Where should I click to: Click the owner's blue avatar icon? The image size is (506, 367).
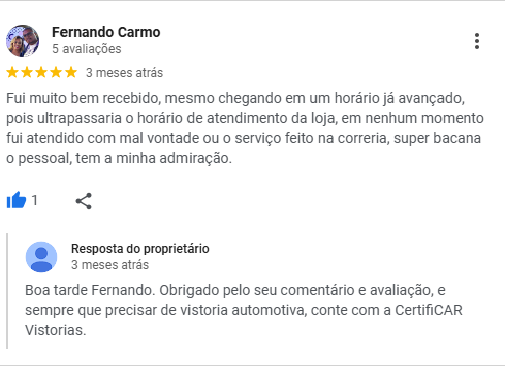pyautogui.click(x=41, y=257)
